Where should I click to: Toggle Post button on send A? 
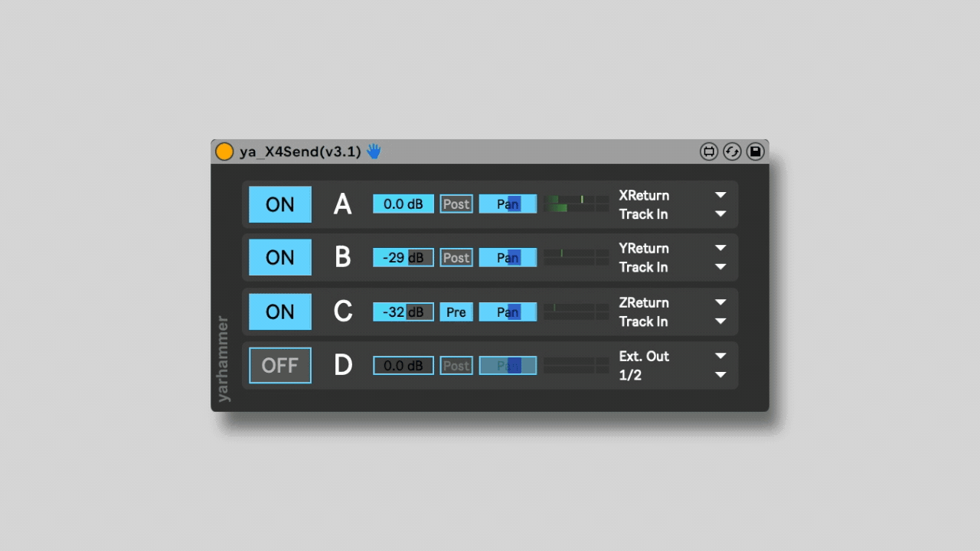pos(456,204)
